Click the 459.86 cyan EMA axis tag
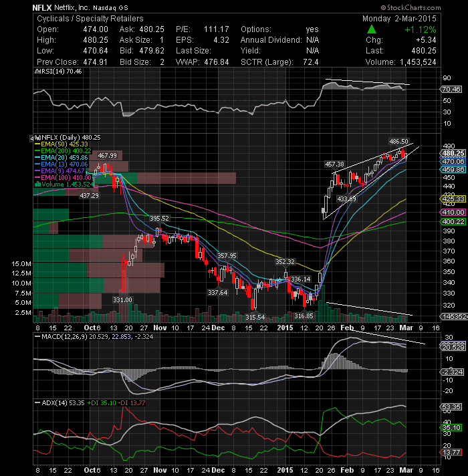Screen dimensions: 468x476 click(x=453, y=169)
